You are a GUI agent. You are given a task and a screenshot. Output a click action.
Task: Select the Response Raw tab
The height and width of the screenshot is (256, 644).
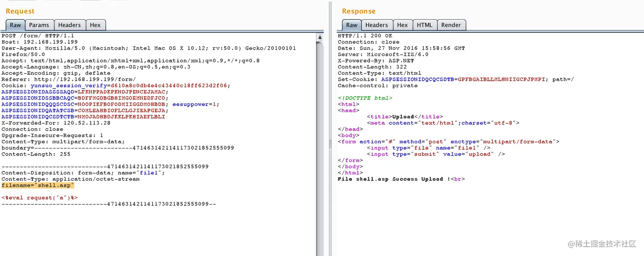click(352, 25)
